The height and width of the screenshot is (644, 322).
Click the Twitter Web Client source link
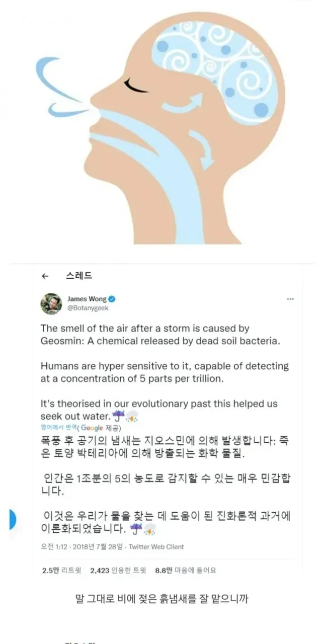coord(156,546)
